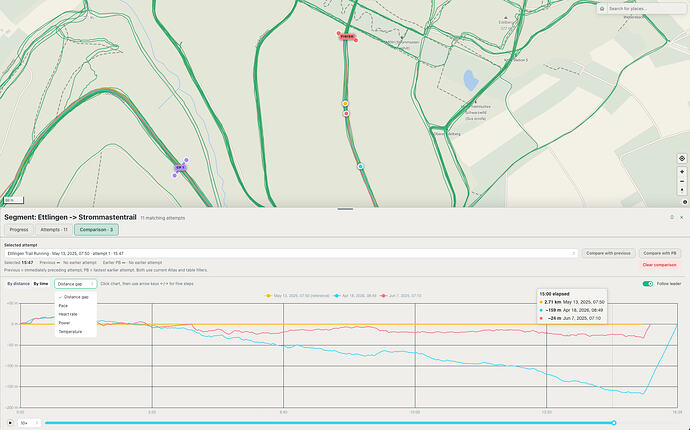
Task: Zoom out the map with minus button
Action: 682,181
